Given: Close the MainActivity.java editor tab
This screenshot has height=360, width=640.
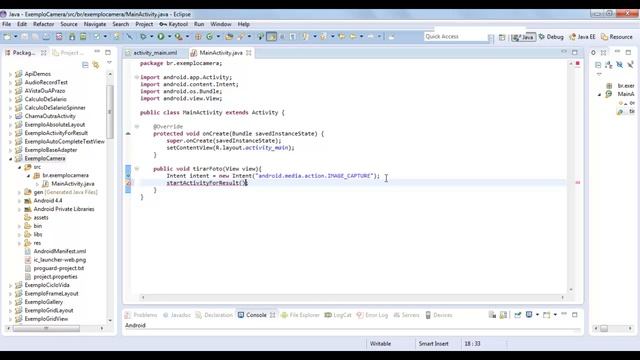Looking at the screenshot, I should point(249,53).
